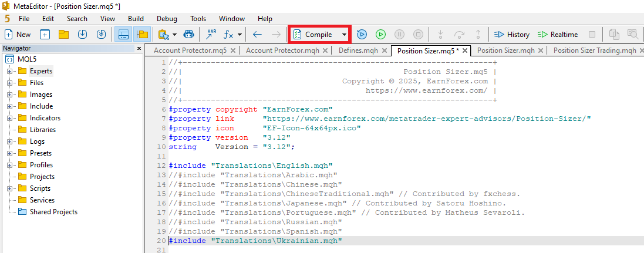The image size is (644, 253).
Task: Start debugging on real data green play icon
Action: pos(381,35)
